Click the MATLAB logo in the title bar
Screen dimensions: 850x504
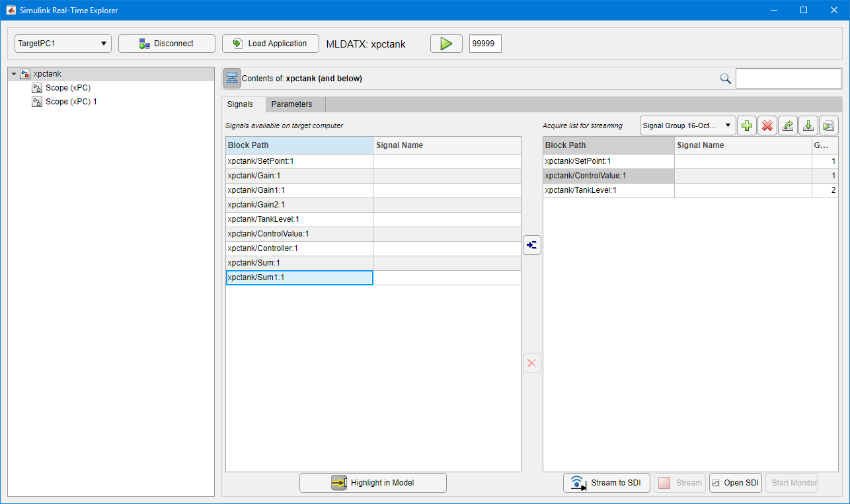tap(11, 11)
